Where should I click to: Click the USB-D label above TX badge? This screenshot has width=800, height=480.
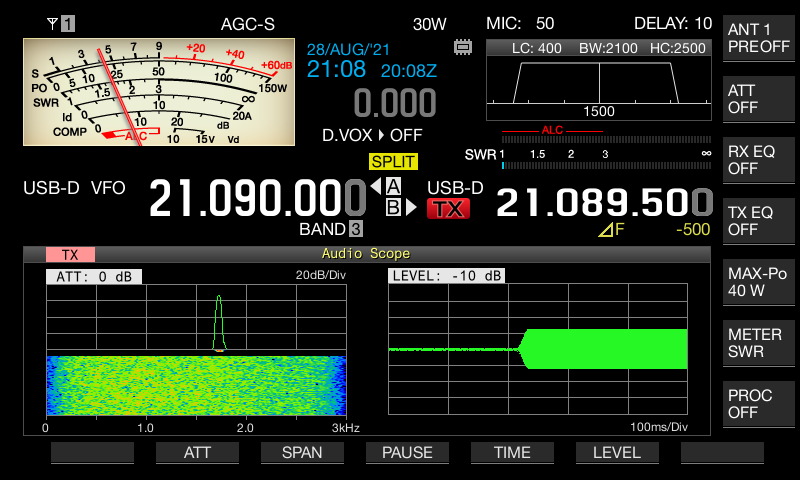tap(455, 188)
